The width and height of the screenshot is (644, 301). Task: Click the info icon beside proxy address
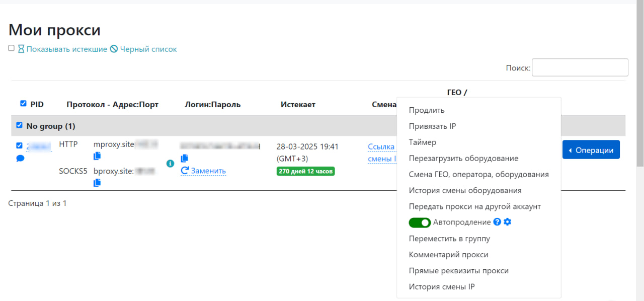point(170,164)
